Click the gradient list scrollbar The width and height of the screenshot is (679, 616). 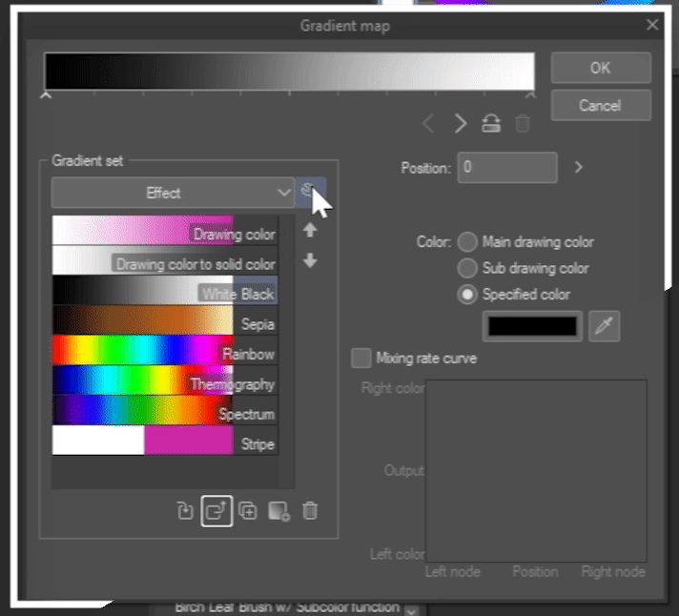(287, 352)
